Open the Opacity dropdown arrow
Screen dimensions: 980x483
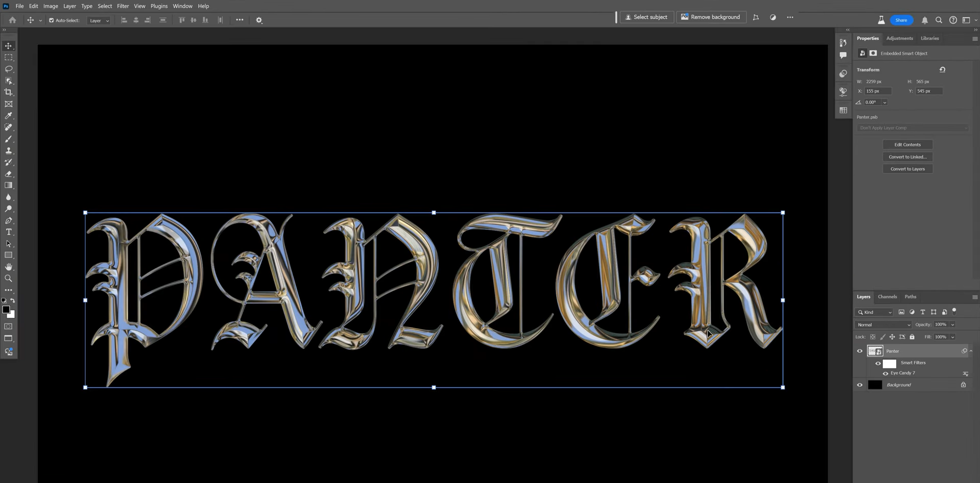[952, 325]
